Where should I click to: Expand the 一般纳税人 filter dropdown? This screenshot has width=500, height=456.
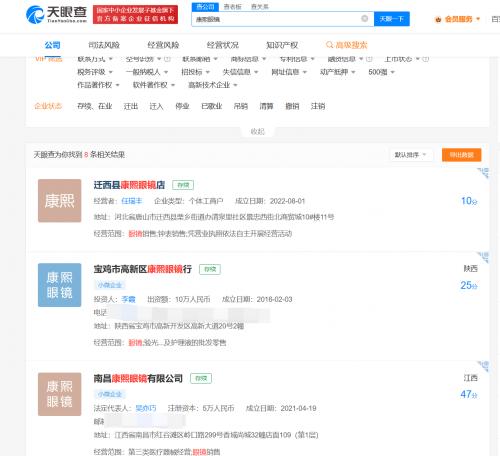pyautogui.click(x=147, y=72)
